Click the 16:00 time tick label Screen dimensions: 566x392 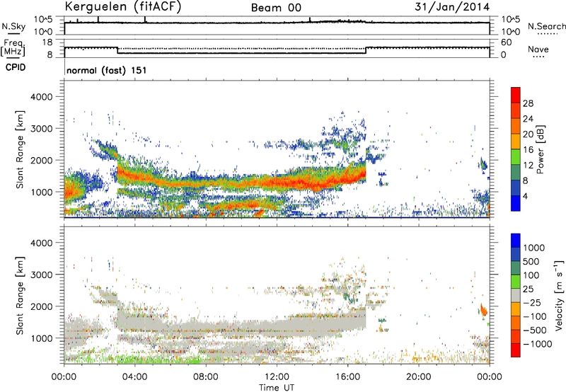point(347,377)
